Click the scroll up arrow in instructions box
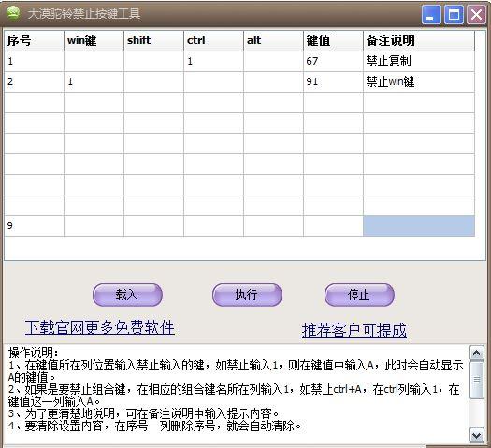 point(476,354)
